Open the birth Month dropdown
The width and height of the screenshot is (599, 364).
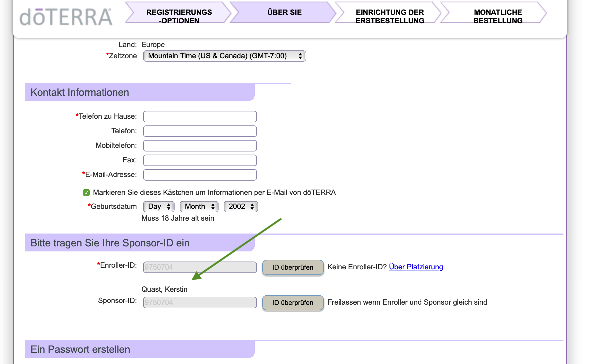click(199, 207)
